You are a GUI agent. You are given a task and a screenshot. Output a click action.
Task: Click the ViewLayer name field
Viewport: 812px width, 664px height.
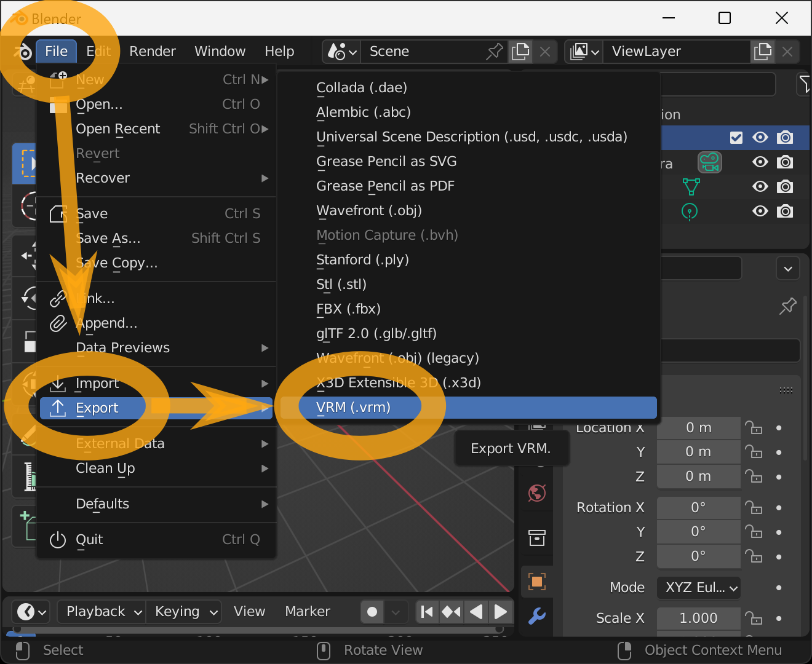tap(676, 52)
